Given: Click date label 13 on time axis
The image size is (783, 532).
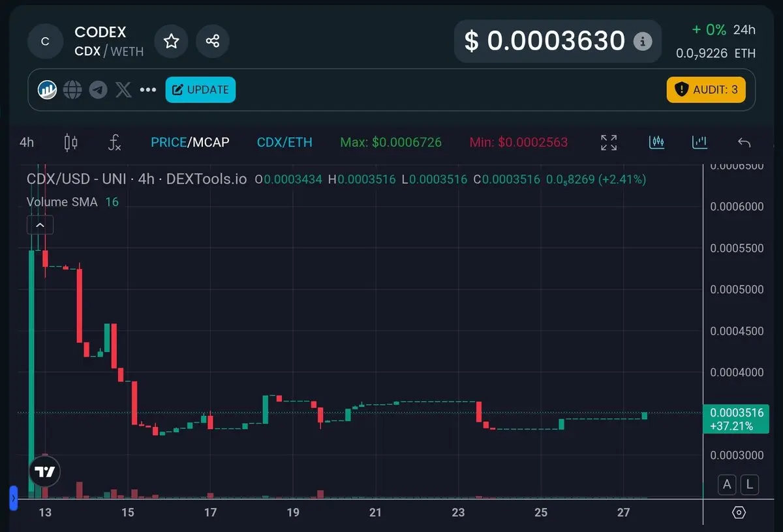Looking at the screenshot, I should (45, 512).
